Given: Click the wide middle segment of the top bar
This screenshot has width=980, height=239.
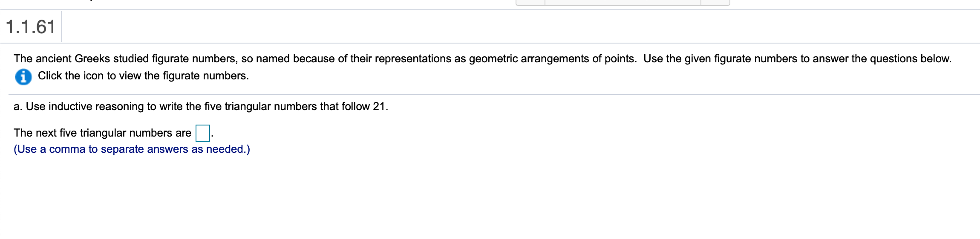Looking at the screenshot, I should [x=623, y=3].
